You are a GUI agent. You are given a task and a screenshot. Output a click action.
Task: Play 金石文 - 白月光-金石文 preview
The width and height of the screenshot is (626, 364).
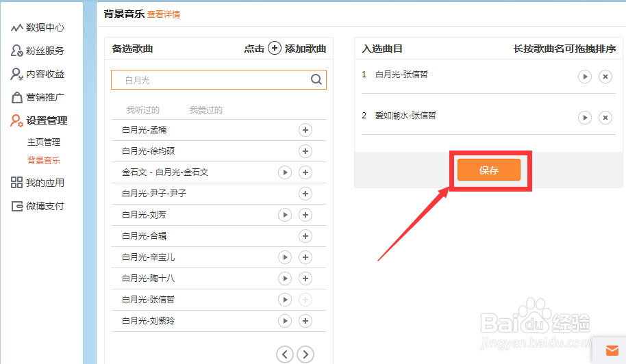[285, 172]
